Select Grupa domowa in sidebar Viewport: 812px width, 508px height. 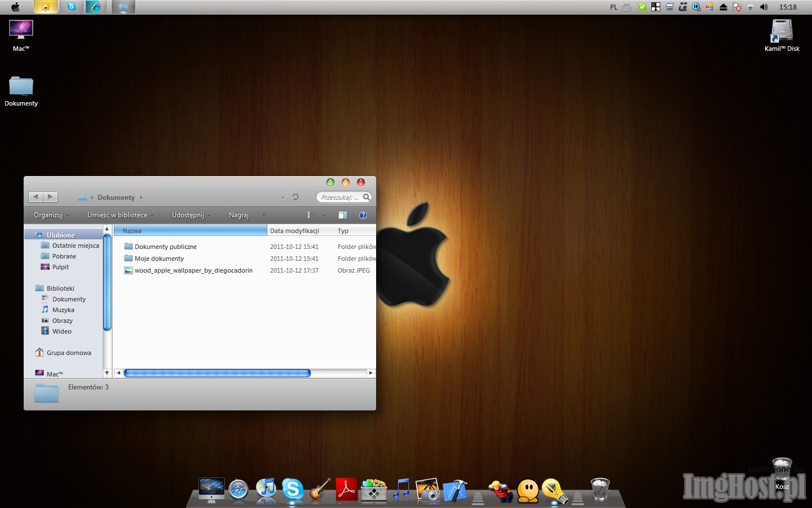[x=69, y=353]
